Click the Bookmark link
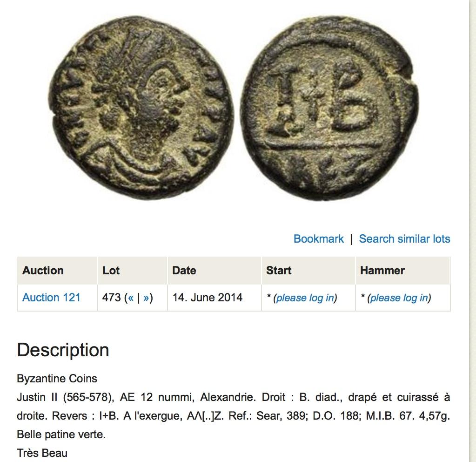476x462 pixels. pyautogui.click(x=318, y=239)
